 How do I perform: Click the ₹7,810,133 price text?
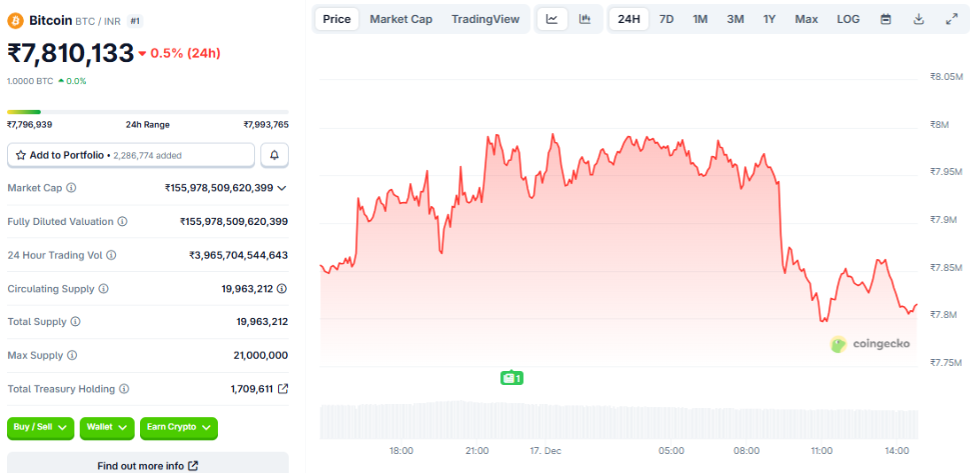pos(71,53)
